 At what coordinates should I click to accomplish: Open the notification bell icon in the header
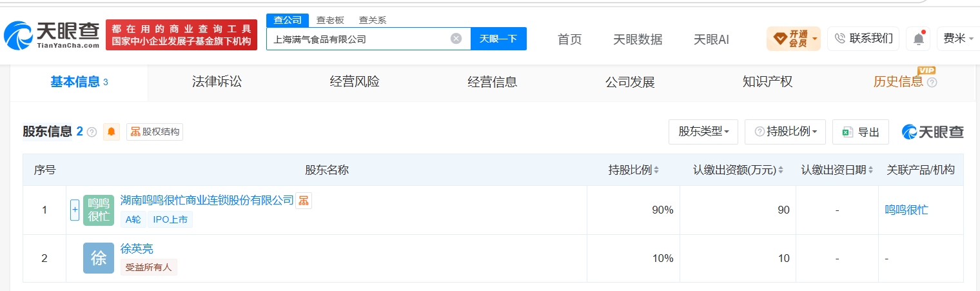pos(918,39)
